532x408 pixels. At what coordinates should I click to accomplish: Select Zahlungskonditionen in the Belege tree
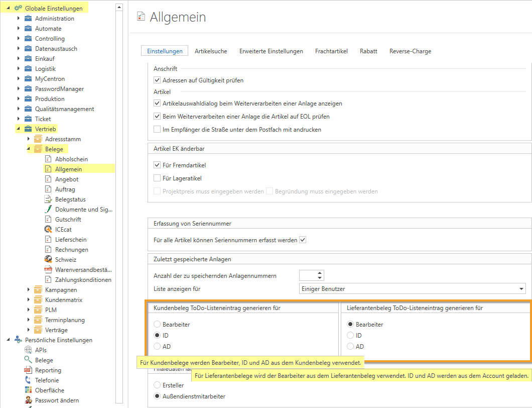point(83,280)
